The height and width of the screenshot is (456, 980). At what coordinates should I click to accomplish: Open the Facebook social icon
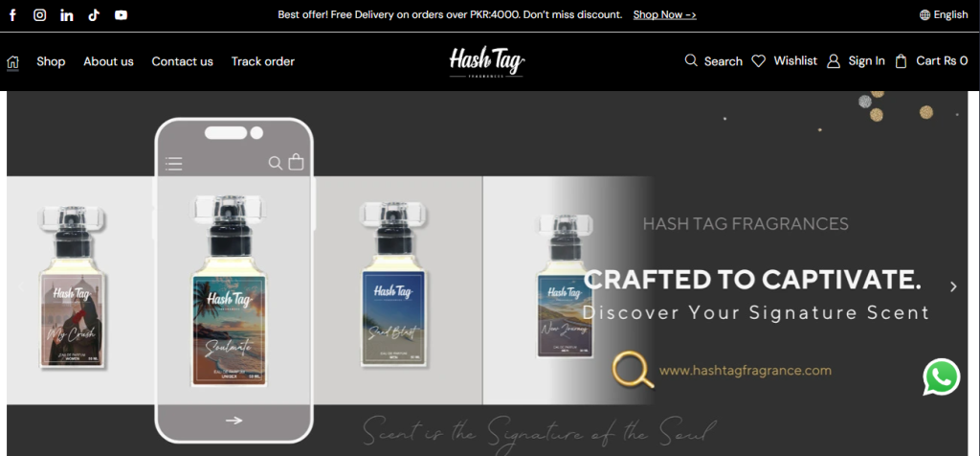coord(12,15)
